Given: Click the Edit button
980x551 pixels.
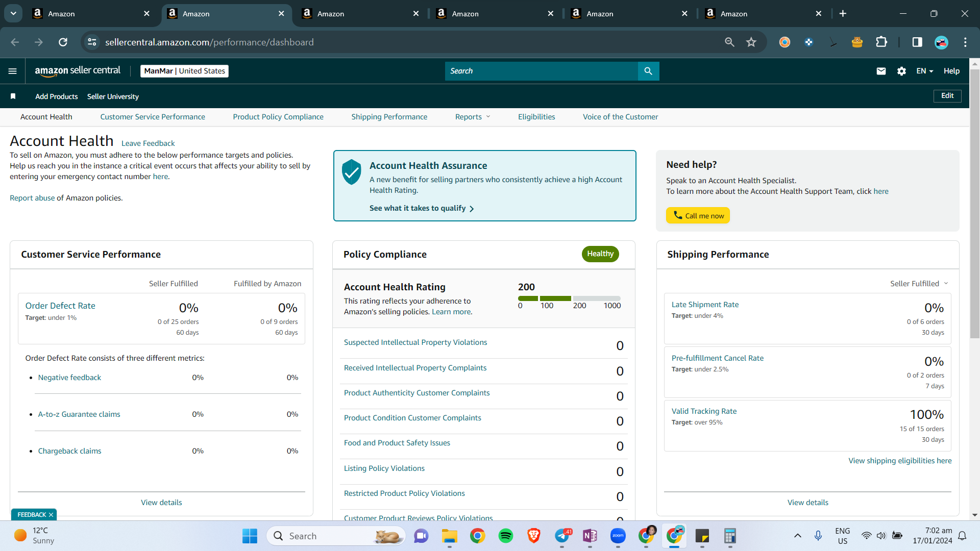Looking at the screenshot, I should 947,96.
